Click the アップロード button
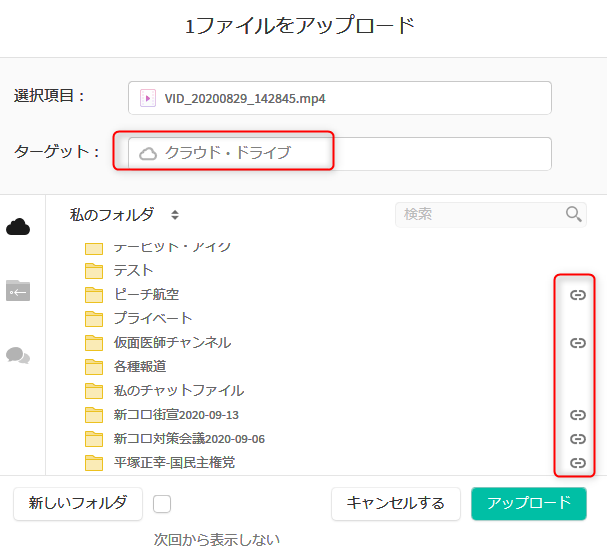The width and height of the screenshot is (607, 557). (x=528, y=503)
